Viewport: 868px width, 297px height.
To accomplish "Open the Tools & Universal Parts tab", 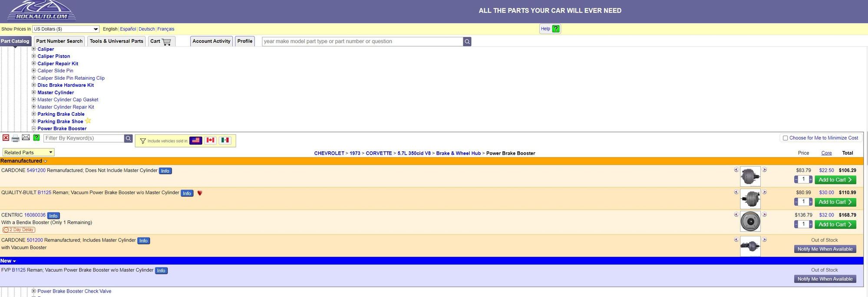I will [x=116, y=41].
